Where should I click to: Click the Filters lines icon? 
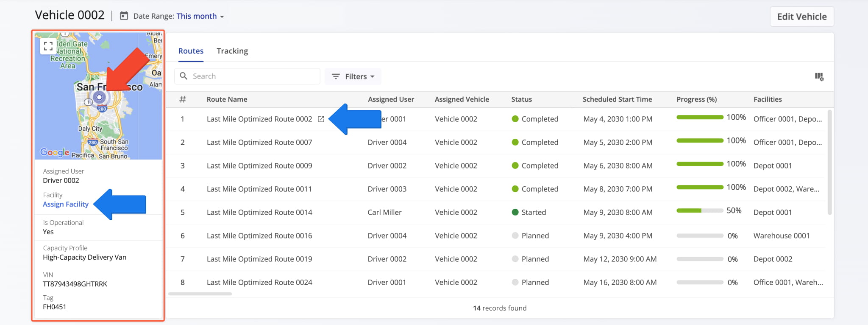pos(336,77)
